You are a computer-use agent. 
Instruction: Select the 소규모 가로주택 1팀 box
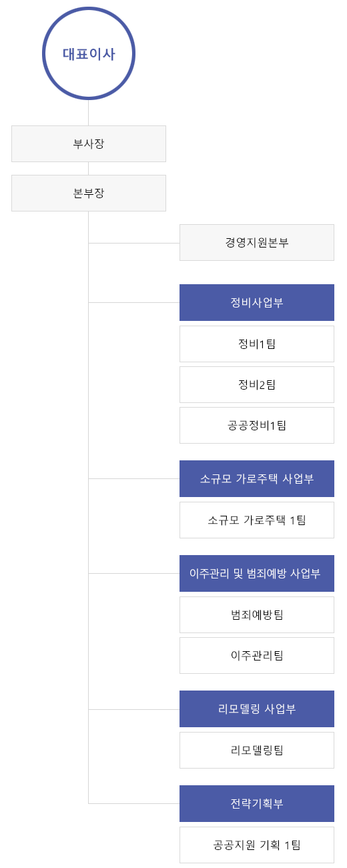pos(257,520)
